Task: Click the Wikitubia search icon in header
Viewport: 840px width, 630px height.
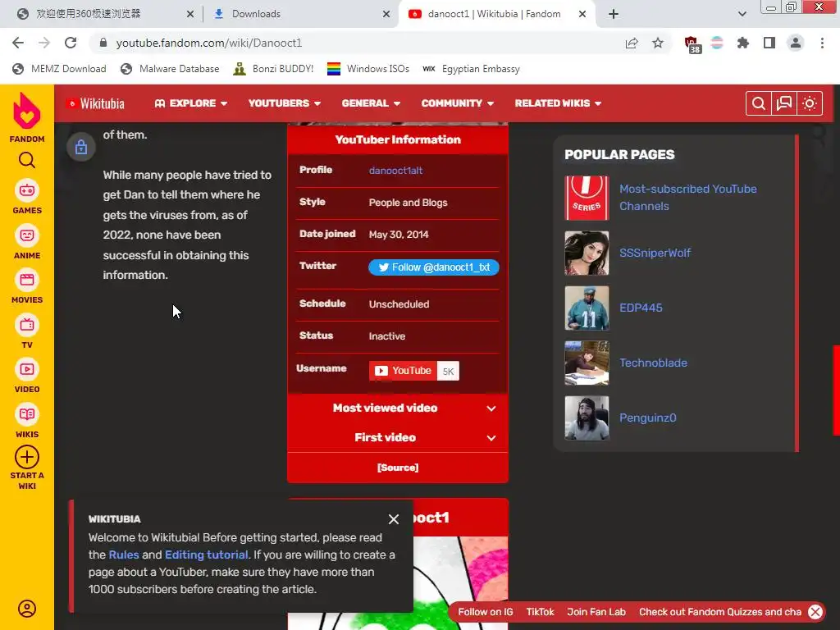Action: (759, 103)
